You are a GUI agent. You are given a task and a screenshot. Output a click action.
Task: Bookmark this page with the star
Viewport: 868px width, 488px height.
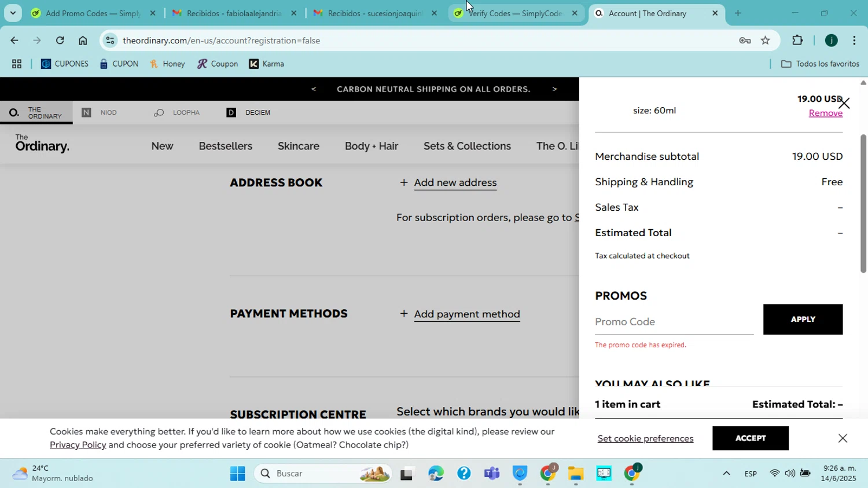point(766,41)
